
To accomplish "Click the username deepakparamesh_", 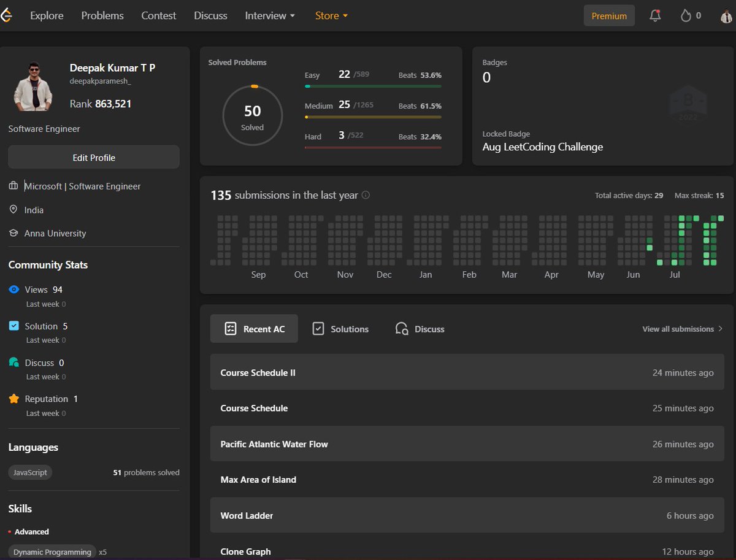I will pyautogui.click(x=101, y=81).
